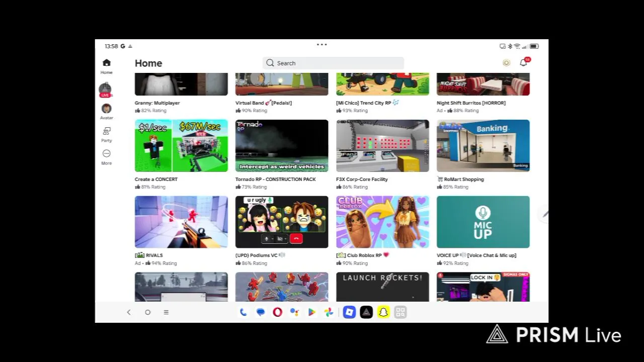Select the '93% Rating' text
The width and height of the screenshot is (644, 362).
(355, 111)
